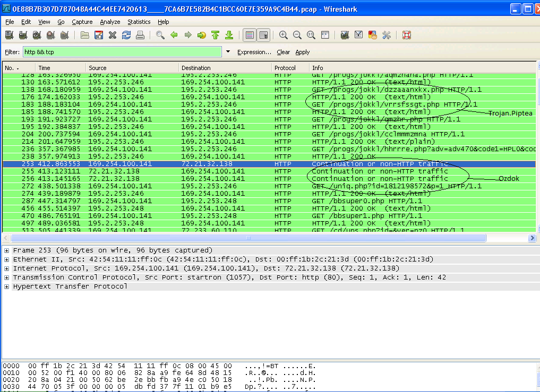Open the Go menu

click(x=61, y=22)
